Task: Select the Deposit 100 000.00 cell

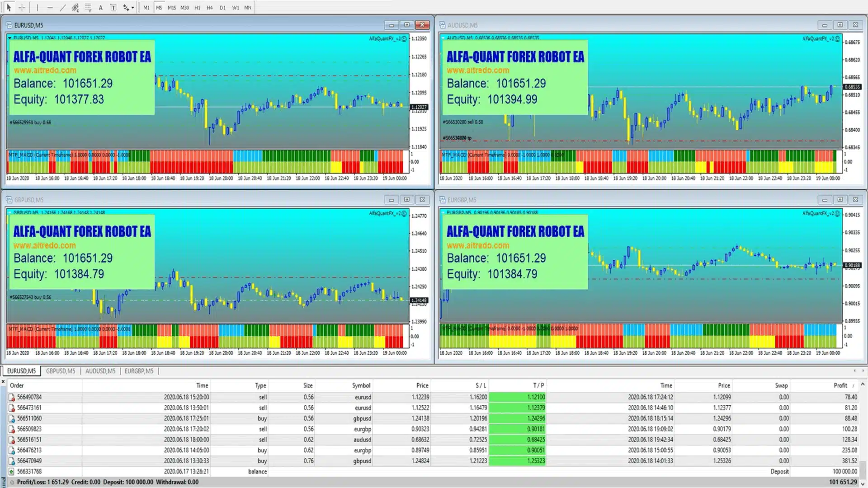Action: 844,472
